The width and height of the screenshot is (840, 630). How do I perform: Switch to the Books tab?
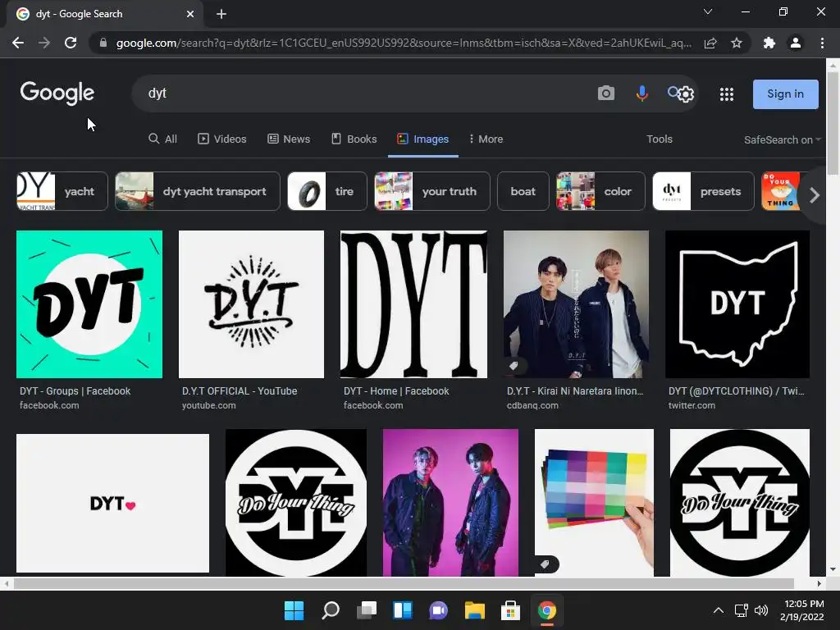coord(354,139)
